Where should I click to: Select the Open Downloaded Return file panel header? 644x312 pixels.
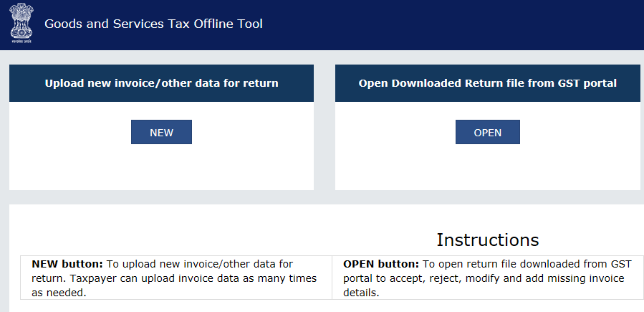[487, 83]
